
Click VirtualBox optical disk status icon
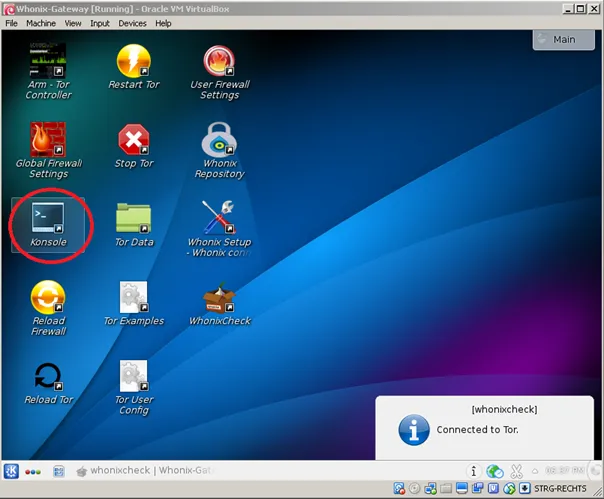(414, 489)
